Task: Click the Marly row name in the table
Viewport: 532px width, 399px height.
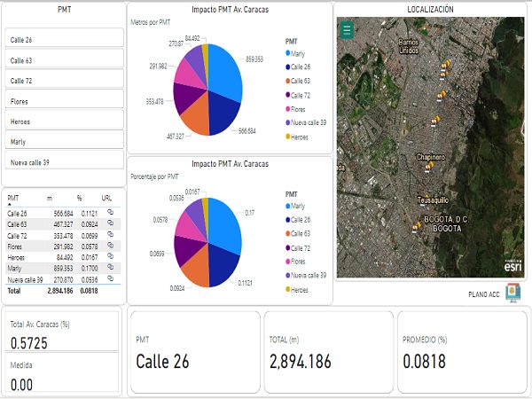Action: [14, 269]
